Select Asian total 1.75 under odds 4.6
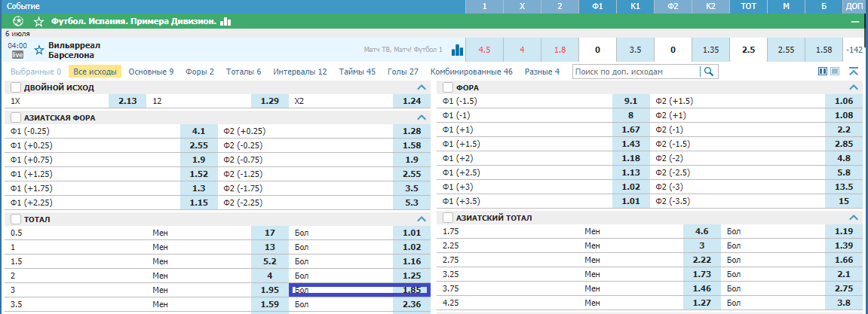The width and height of the screenshot is (868, 314). point(702,231)
